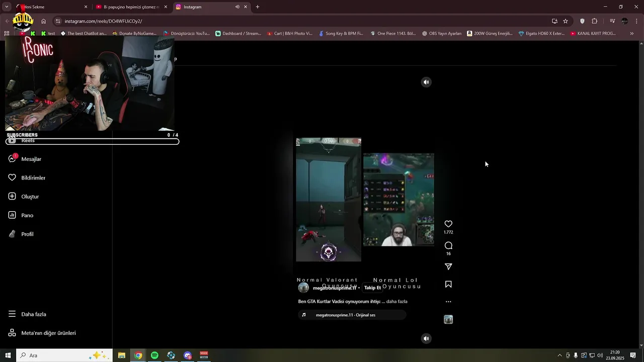Open the Pano dashboard
This screenshot has height=362, width=644.
tap(27, 215)
